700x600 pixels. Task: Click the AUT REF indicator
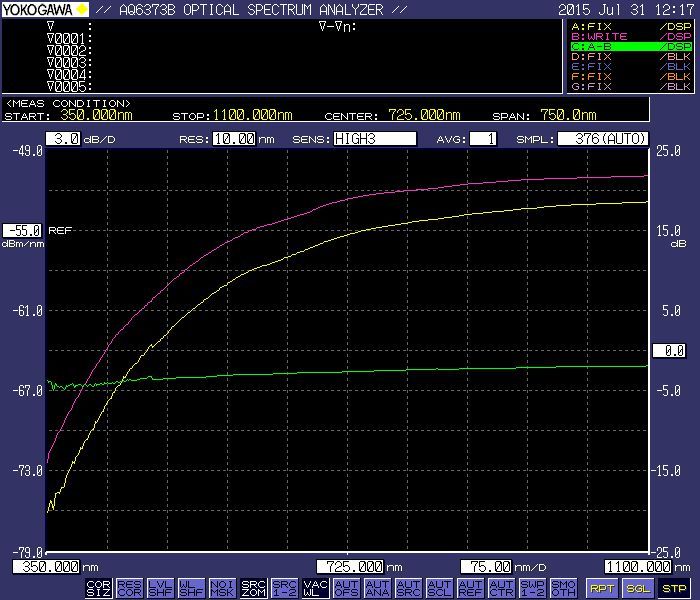tap(470, 588)
